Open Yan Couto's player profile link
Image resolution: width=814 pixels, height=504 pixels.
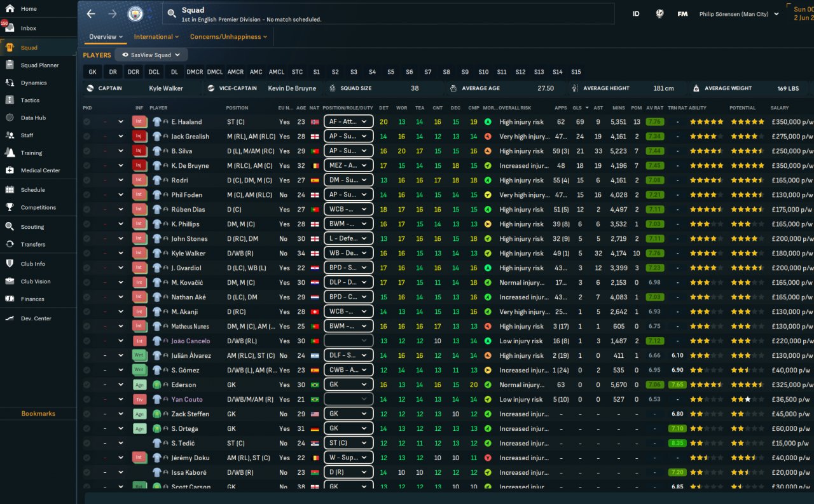point(186,400)
